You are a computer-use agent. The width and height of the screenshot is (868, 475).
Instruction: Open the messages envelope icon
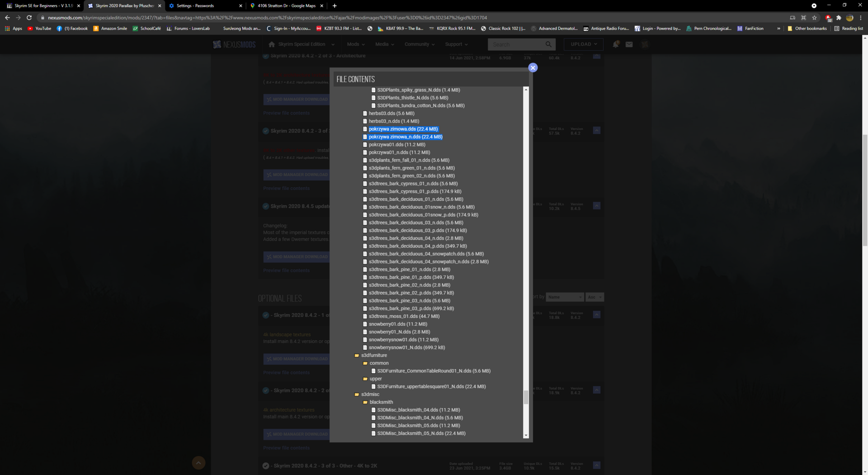pos(629,44)
